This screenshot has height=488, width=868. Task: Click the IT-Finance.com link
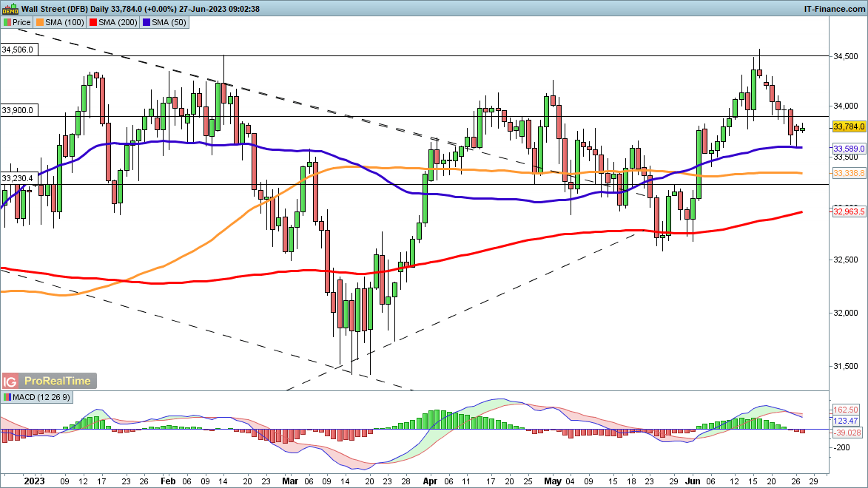[834, 9]
